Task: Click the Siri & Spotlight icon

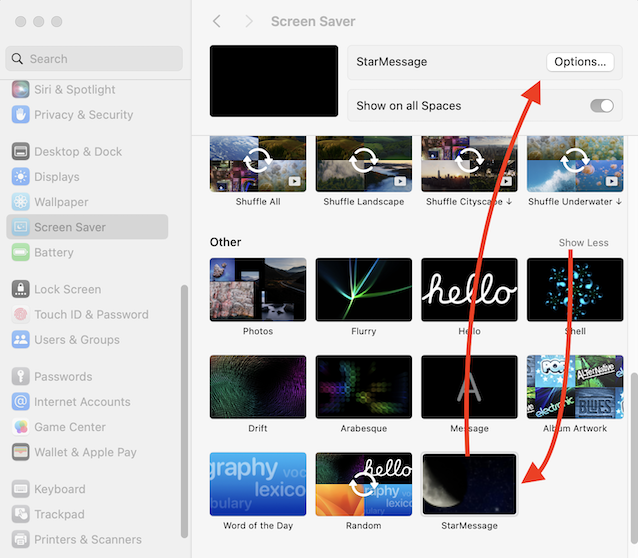Action: 20,90
